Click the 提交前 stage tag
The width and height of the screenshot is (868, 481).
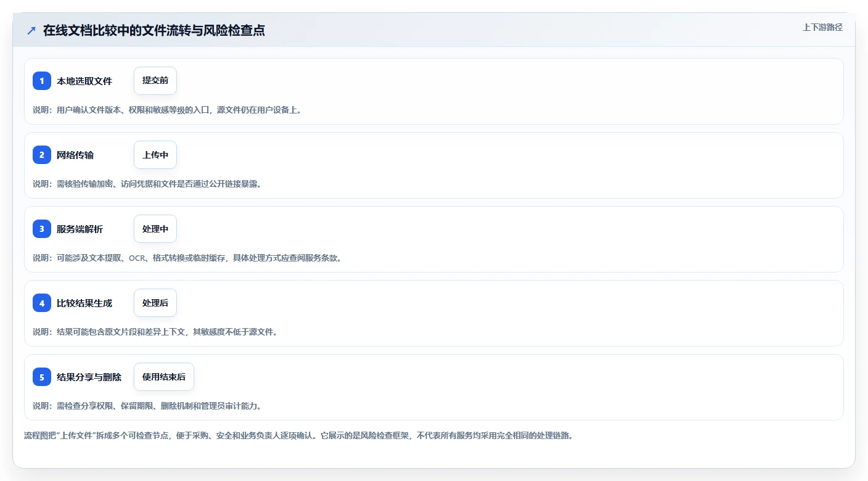pyautogui.click(x=155, y=81)
